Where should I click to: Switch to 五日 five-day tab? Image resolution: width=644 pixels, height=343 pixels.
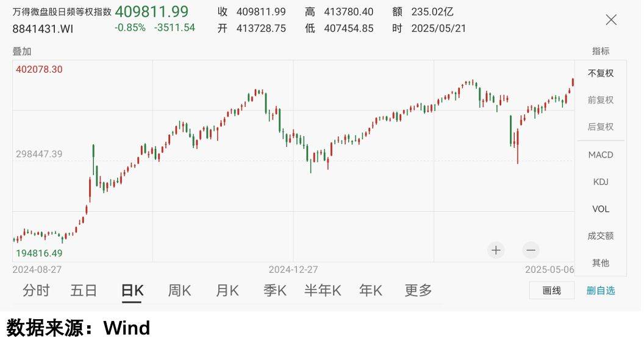coord(84,291)
